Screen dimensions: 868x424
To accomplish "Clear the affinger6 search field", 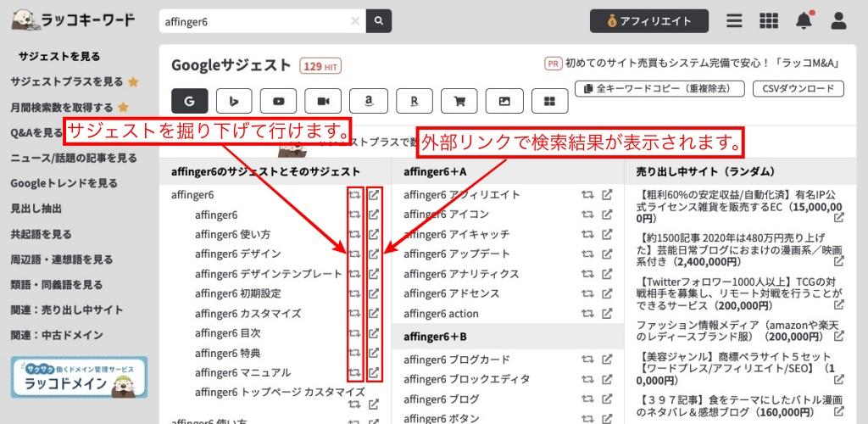I will [355, 21].
